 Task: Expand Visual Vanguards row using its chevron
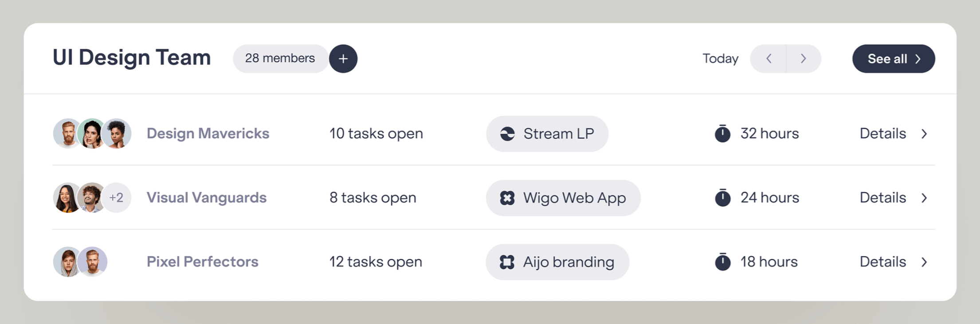tap(924, 198)
